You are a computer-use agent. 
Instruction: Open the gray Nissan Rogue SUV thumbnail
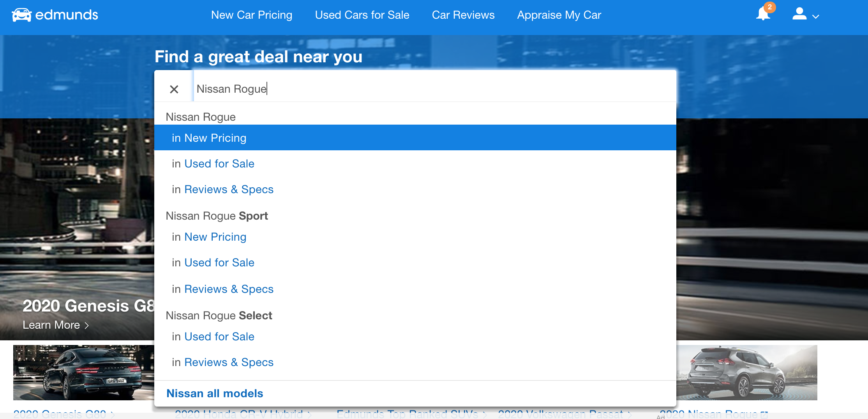746,372
